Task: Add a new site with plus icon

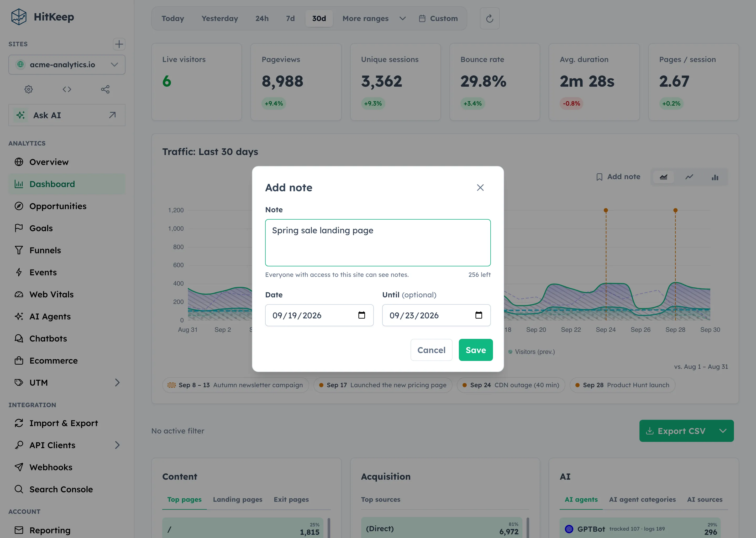Action: point(119,44)
